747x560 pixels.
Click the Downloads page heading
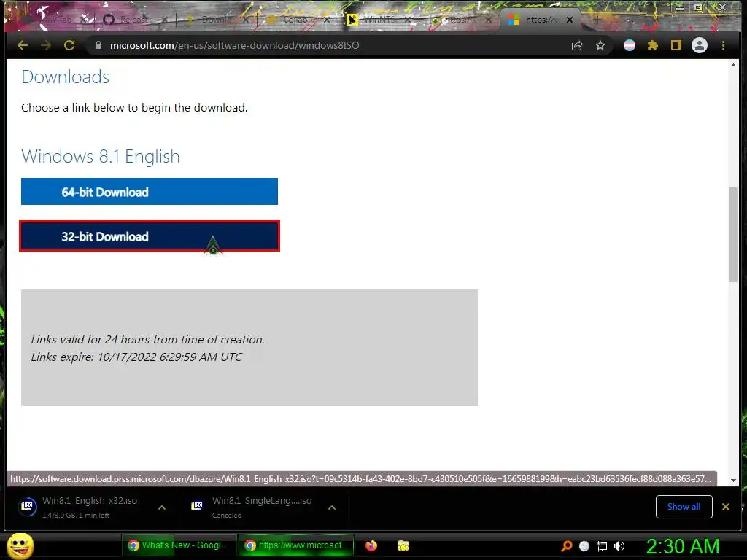[x=65, y=77]
